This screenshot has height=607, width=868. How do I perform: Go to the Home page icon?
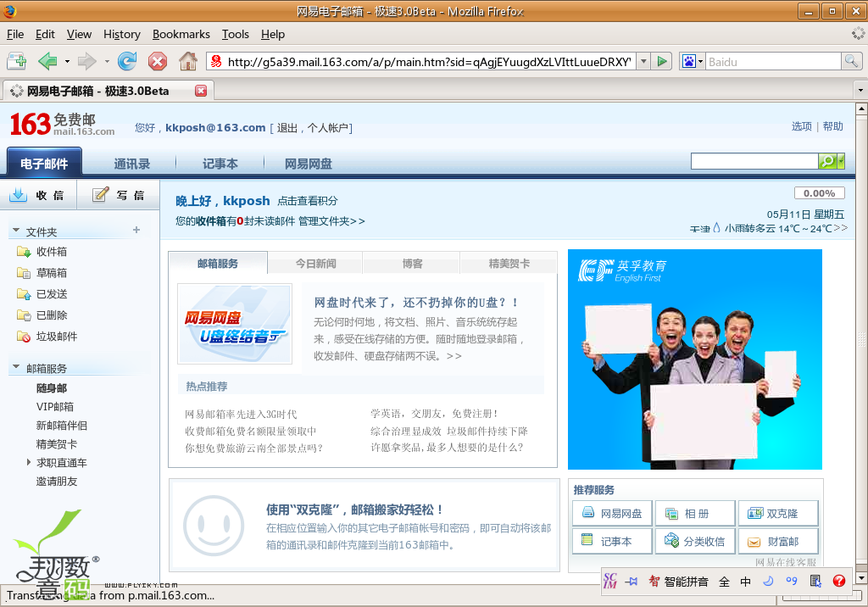[x=188, y=61]
